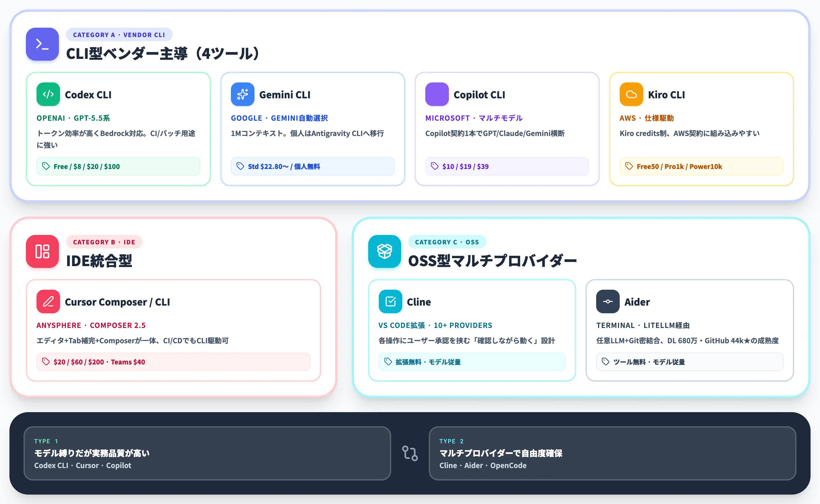Click the text マルチプロバイダーで自由度確保
The image size is (820, 504).
(501, 453)
